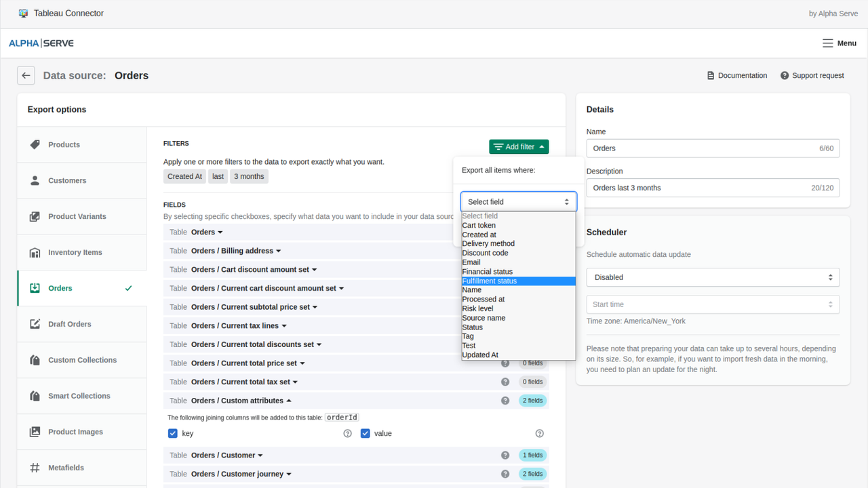
Task: Toggle the value checkbox
Action: coord(366,433)
